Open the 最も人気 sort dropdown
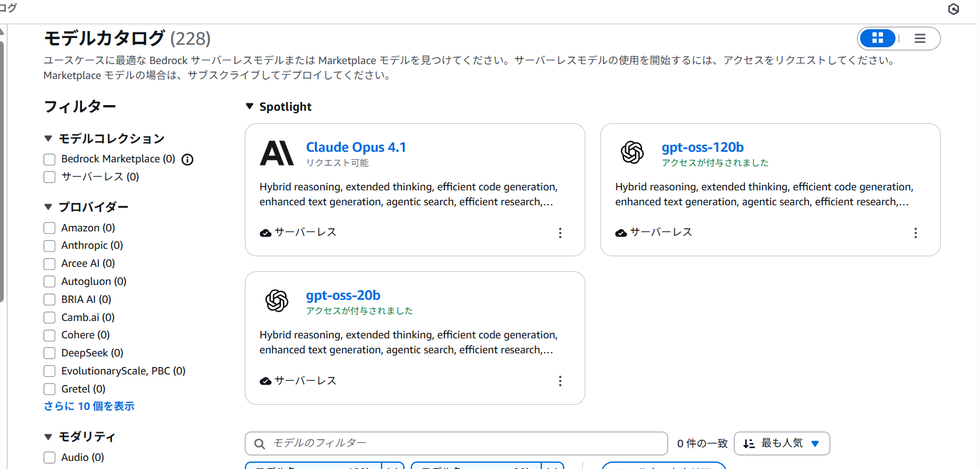Image resolution: width=980 pixels, height=469 pixels. pos(782,443)
